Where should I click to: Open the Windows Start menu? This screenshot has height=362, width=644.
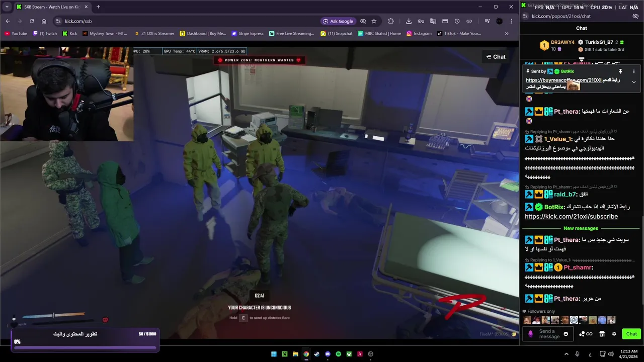pyautogui.click(x=274, y=354)
